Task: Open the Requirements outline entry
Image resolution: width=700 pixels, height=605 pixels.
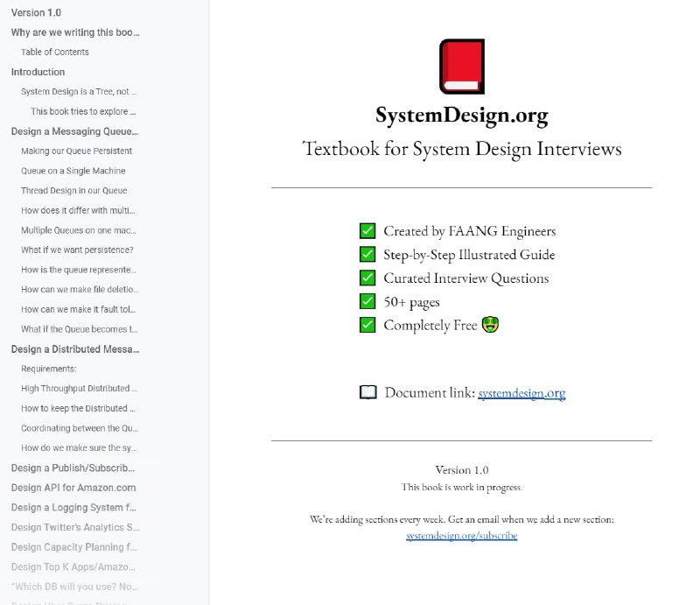Action: click(x=48, y=369)
